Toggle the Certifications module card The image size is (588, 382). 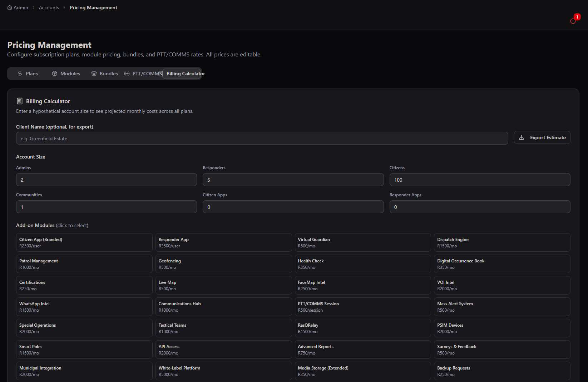[x=84, y=285]
